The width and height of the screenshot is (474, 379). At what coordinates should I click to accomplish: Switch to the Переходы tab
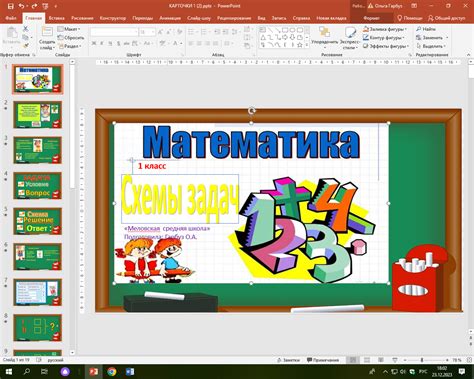tap(143, 18)
